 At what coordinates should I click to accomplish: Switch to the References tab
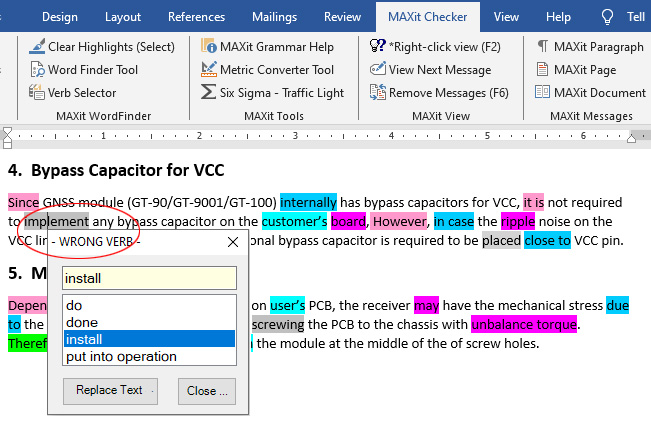click(x=196, y=17)
